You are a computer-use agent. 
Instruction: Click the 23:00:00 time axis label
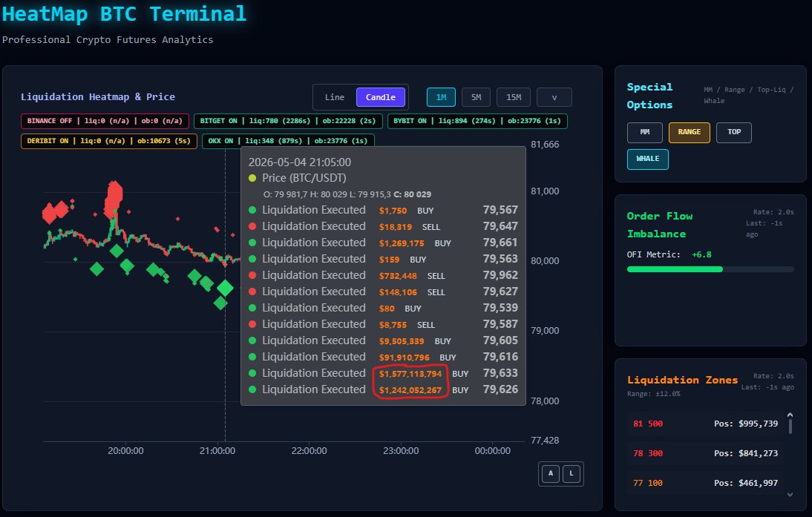401,451
